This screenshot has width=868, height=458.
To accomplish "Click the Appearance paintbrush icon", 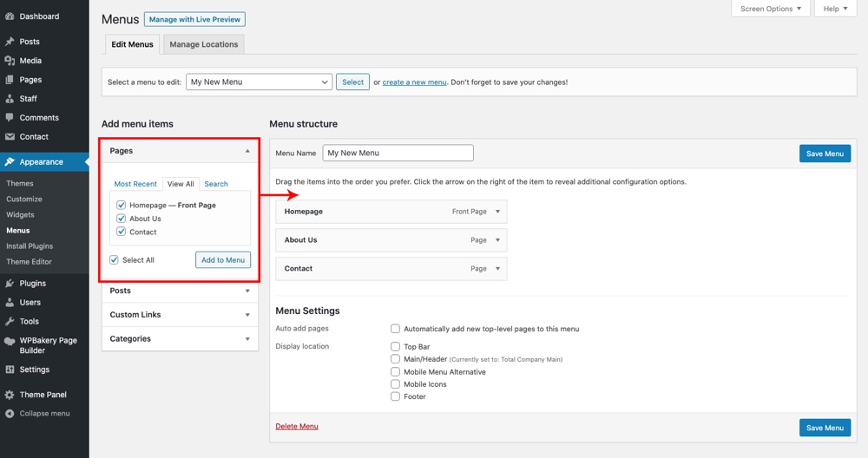I will click(10, 162).
